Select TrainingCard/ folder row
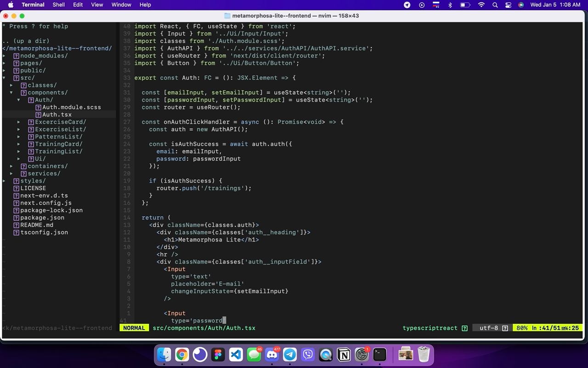588x368 pixels. [x=59, y=144]
